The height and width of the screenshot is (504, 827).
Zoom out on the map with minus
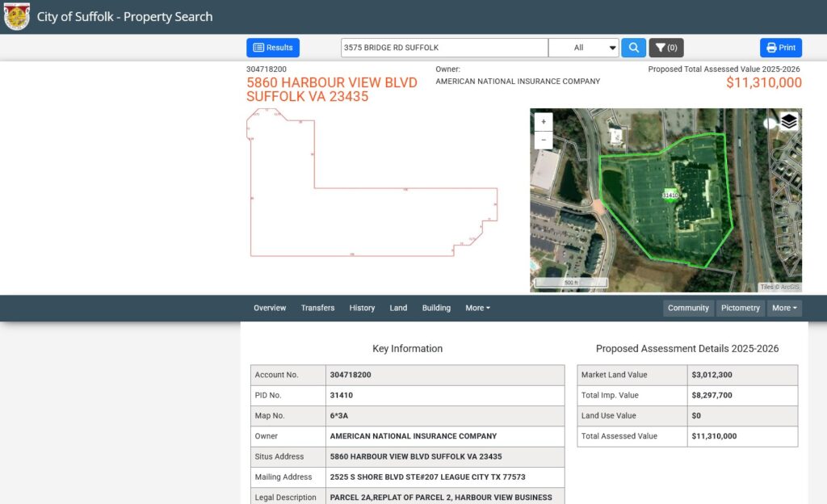544,140
